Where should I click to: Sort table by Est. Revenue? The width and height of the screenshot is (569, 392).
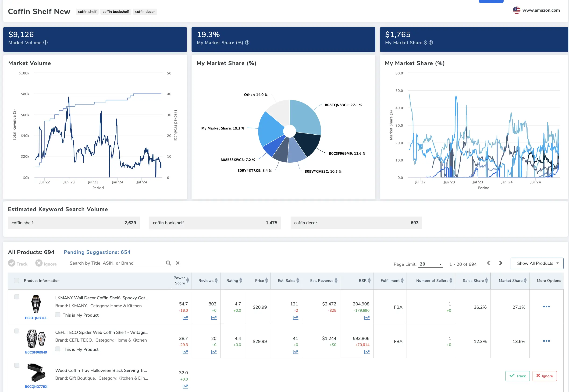336,280
